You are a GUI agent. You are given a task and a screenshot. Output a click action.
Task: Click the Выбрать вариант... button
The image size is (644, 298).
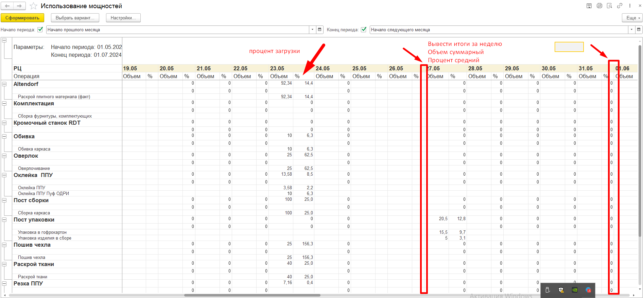pyautogui.click(x=75, y=18)
